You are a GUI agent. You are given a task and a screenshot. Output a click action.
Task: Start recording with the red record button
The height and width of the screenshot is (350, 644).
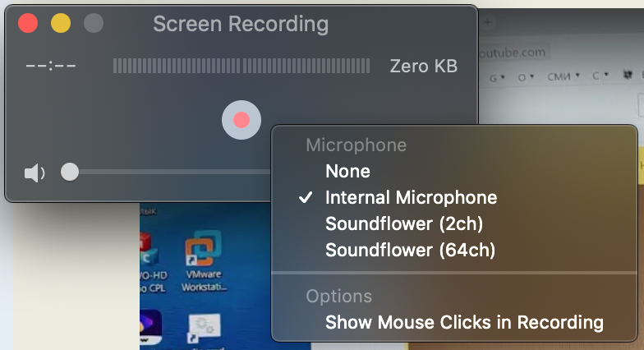pyautogui.click(x=241, y=120)
